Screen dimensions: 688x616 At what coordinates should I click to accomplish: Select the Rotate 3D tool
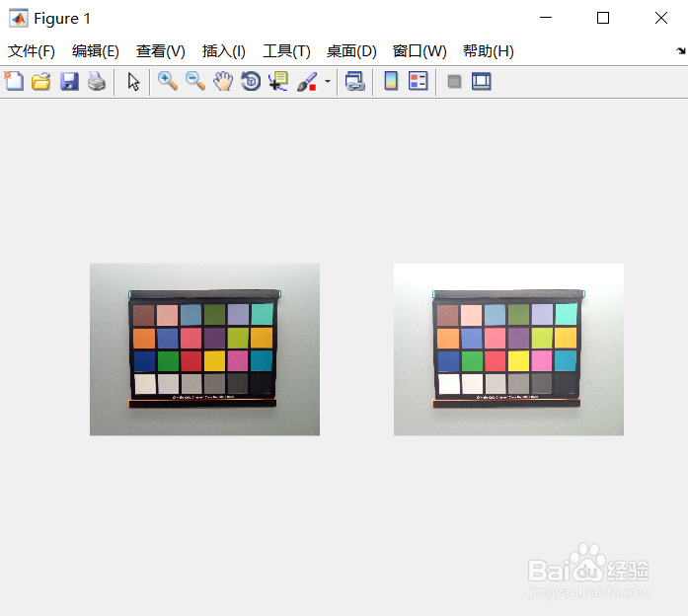pos(251,82)
